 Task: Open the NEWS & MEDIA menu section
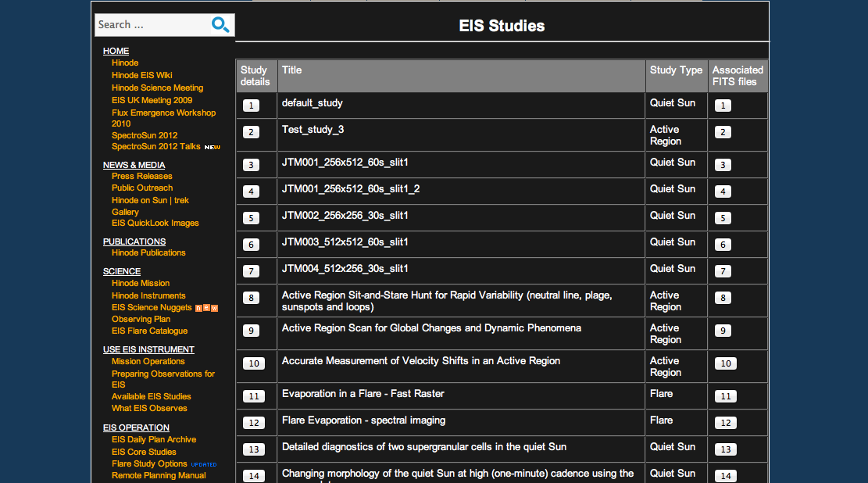[134, 165]
